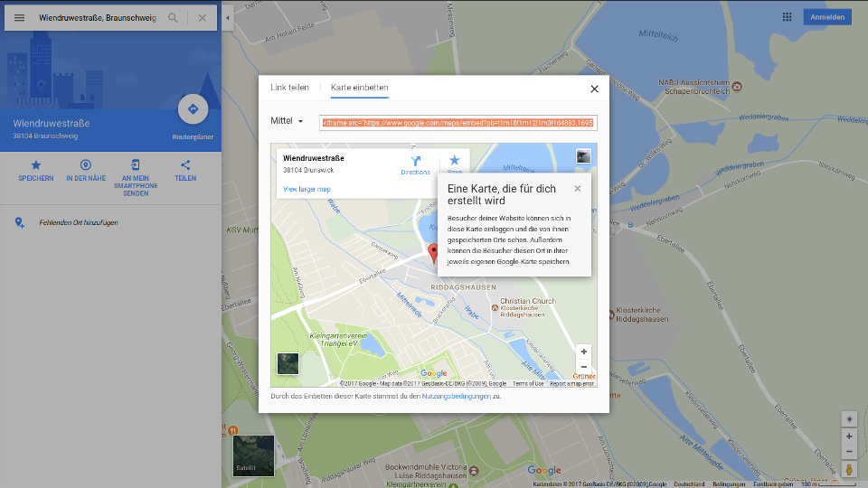Select the Karte einbetten tab
The height and width of the screenshot is (488, 868).
(x=359, y=88)
